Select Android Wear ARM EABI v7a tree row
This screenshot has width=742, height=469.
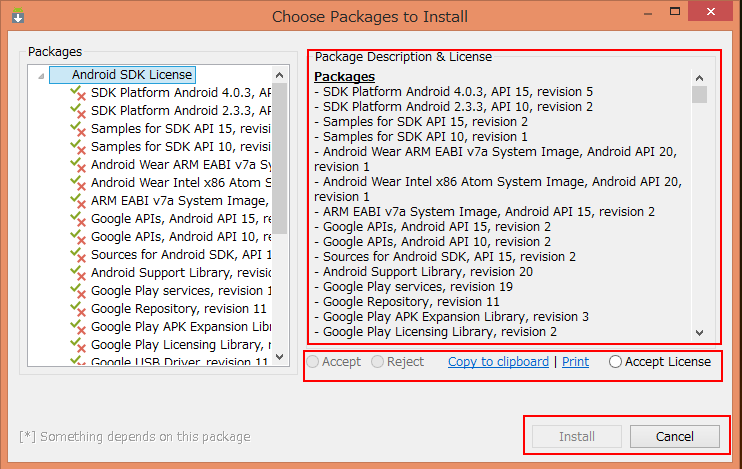tap(181, 165)
